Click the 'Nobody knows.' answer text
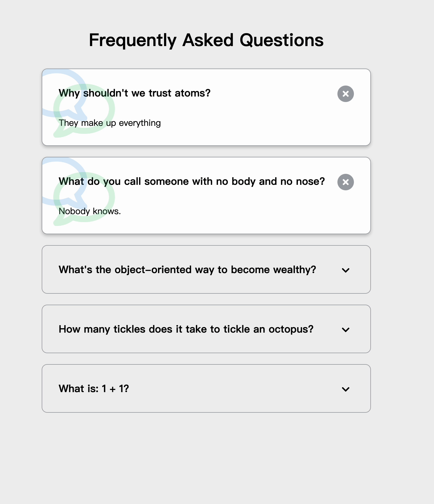The width and height of the screenshot is (434, 504). 90,211
